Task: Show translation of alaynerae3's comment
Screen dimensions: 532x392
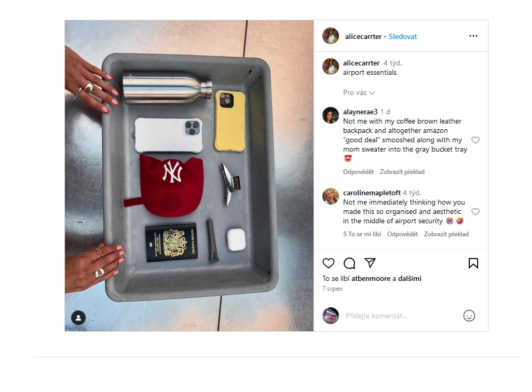Action: pyautogui.click(x=402, y=172)
